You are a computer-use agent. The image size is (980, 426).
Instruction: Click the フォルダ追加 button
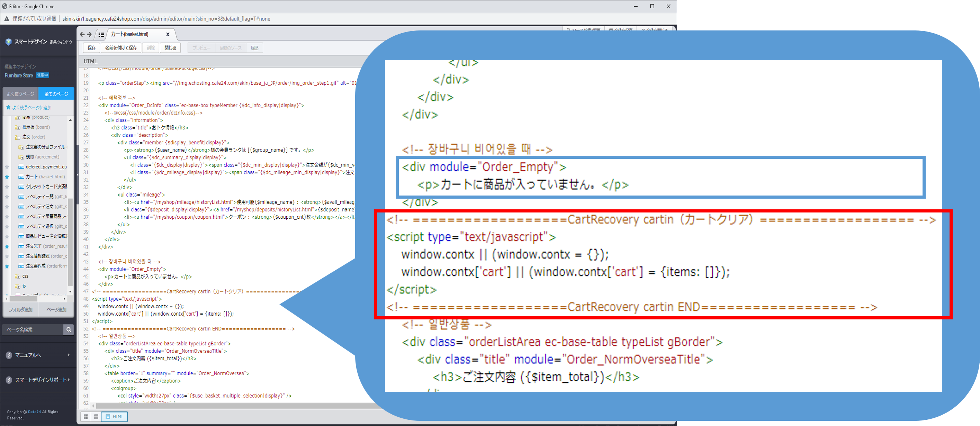20,310
